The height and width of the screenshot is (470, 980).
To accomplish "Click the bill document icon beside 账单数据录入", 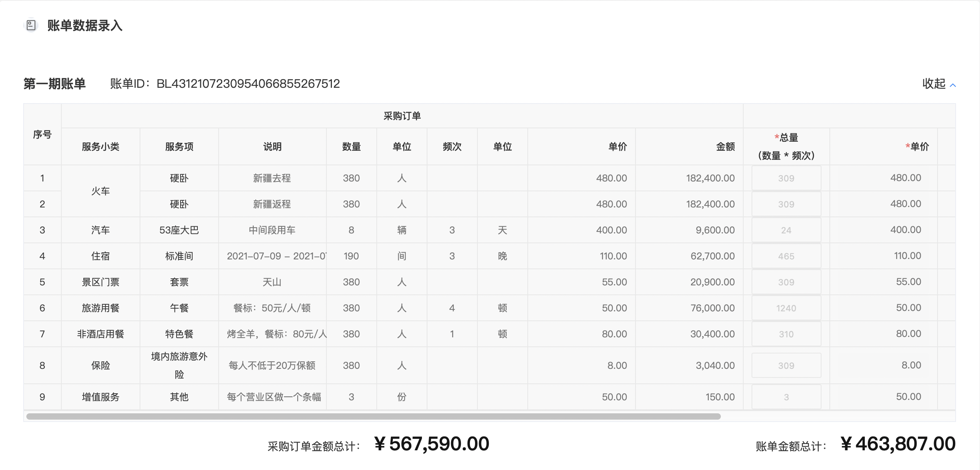I will pos(31,26).
